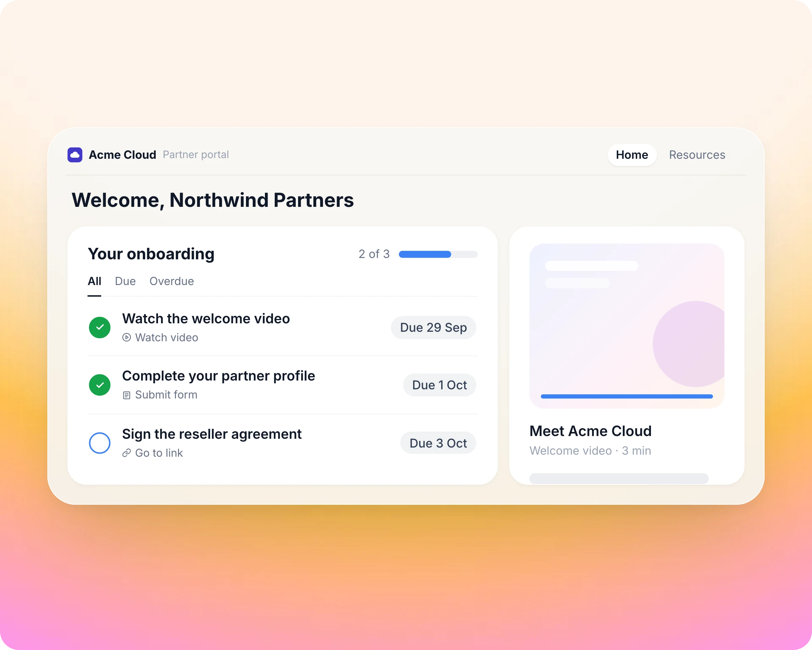Image resolution: width=812 pixels, height=650 pixels.
Task: Click the form icon beside Submit form
Action: click(x=127, y=395)
